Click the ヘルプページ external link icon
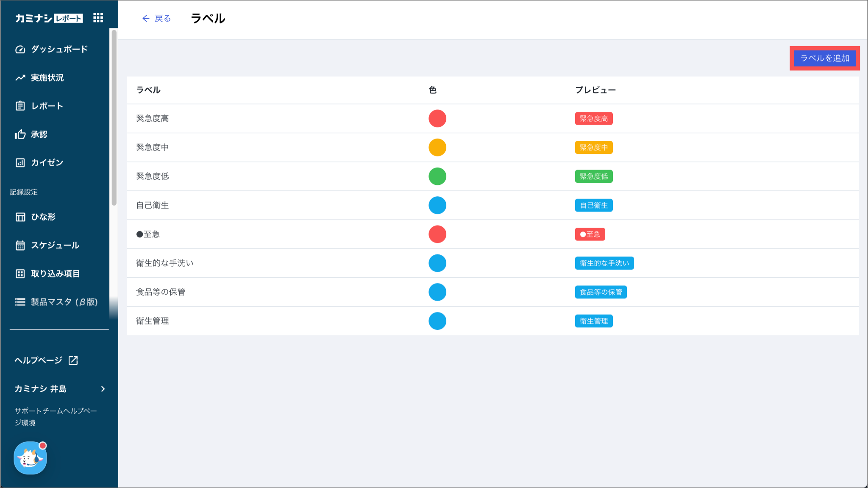Image resolution: width=868 pixels, height=488 pixels. pos(73,360)
